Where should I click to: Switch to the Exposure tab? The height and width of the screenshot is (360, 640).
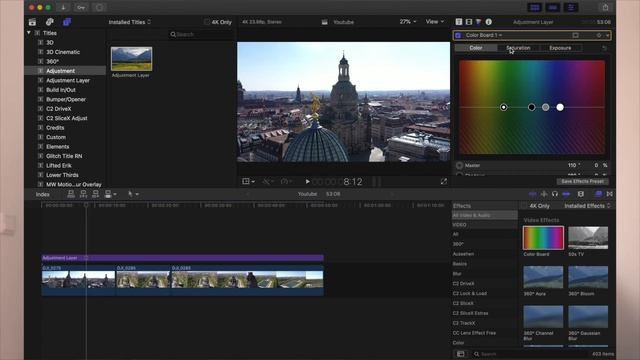pos(560,48)
